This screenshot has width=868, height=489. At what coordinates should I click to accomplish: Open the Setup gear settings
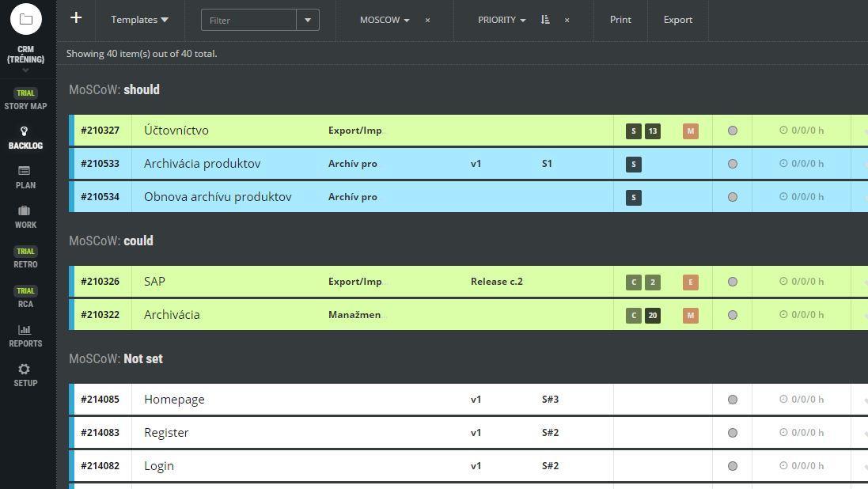coord(25,375)
